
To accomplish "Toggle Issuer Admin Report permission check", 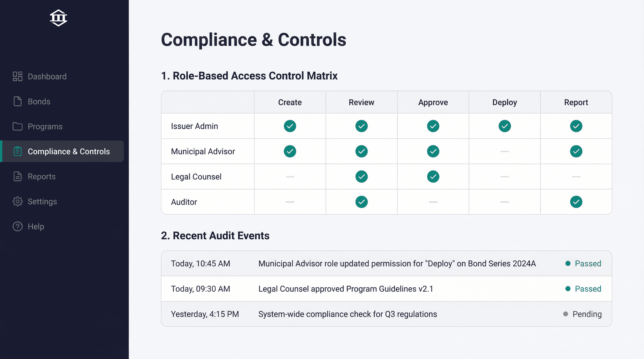I will point(576,126).
